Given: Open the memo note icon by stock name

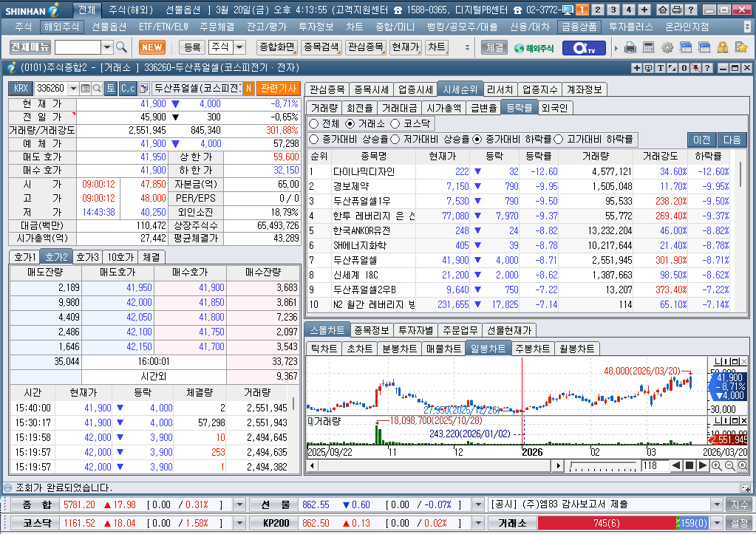Looking at the screenshot, I should (x=143, y=88).
